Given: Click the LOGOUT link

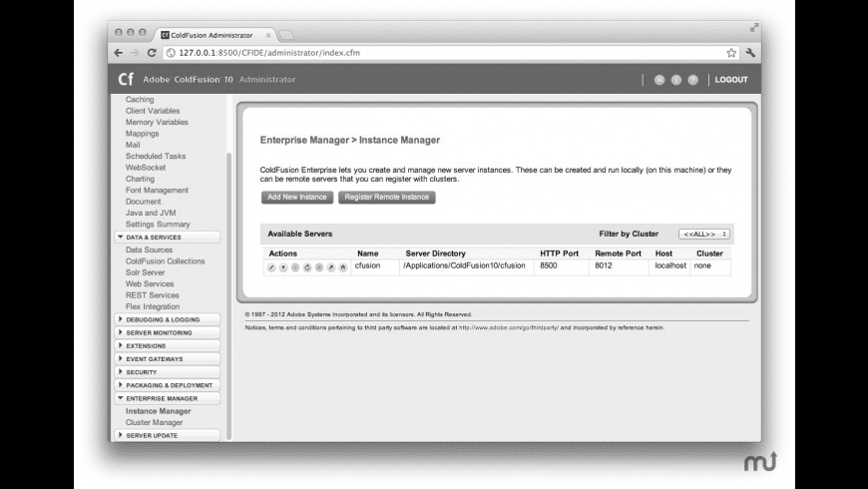Looking at the screenshot, I should point(731,80).
